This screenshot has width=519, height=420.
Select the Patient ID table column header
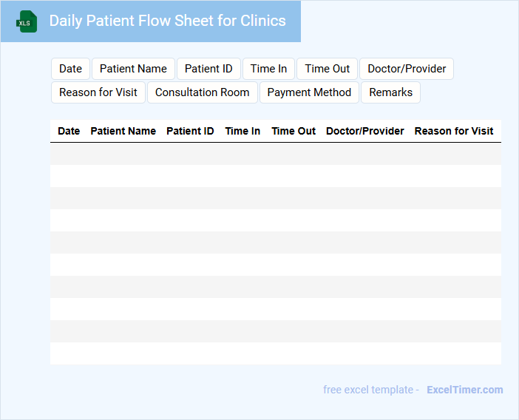[x=190, y=131]
